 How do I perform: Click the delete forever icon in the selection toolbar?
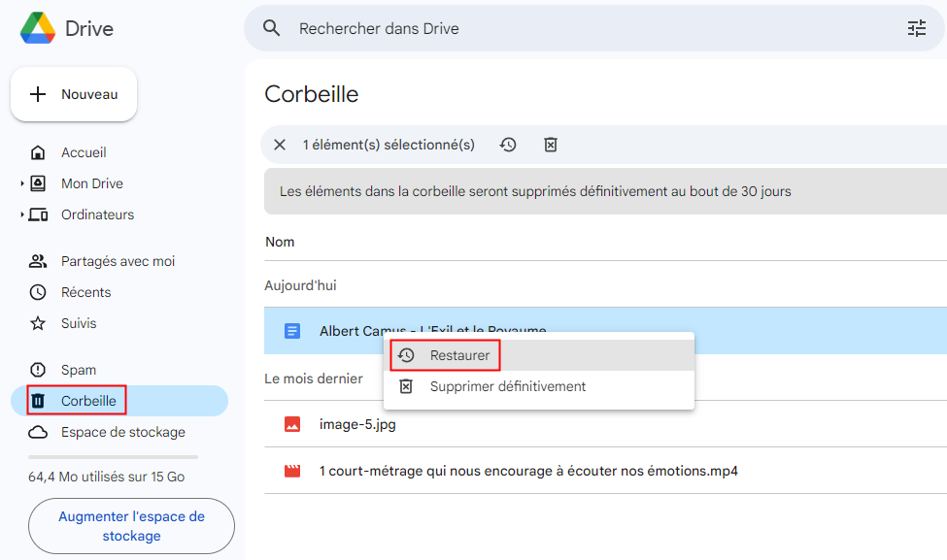click(551, 144)
